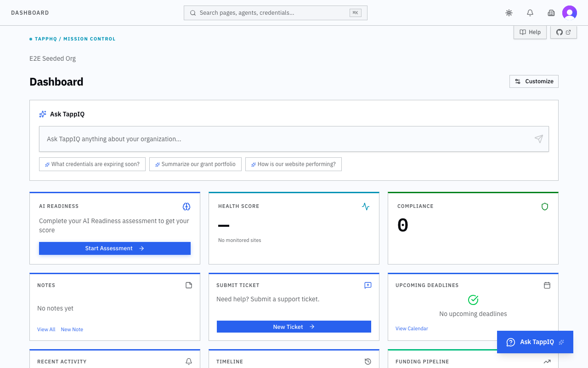
Task: Toggle the light/dark theme sun icon
Action: 509,13
